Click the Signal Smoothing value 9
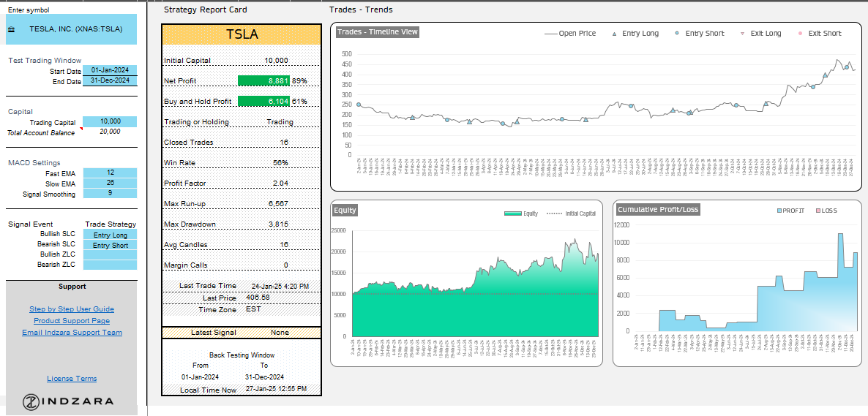Screen dimensions: 868x416 pos(110,194)
